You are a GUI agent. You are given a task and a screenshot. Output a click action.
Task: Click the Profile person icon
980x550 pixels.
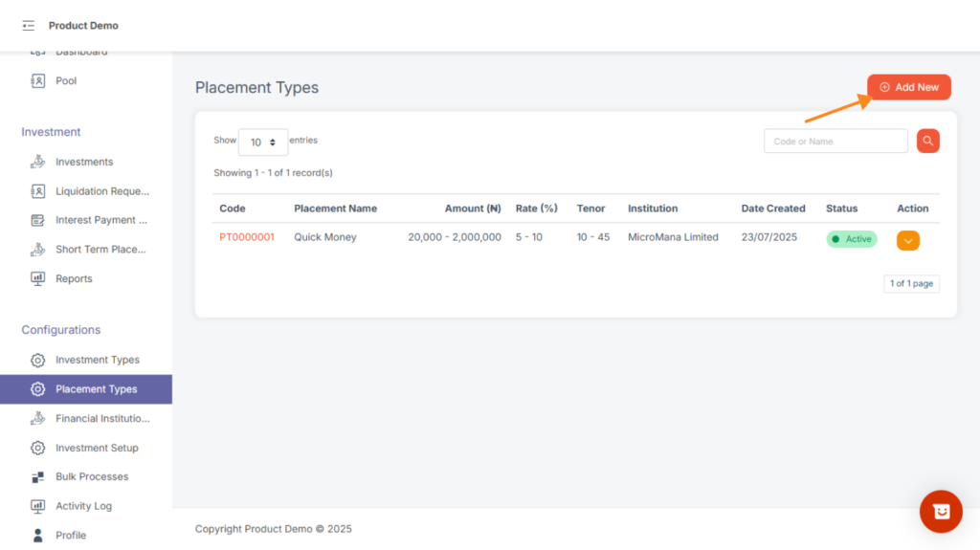38,536
